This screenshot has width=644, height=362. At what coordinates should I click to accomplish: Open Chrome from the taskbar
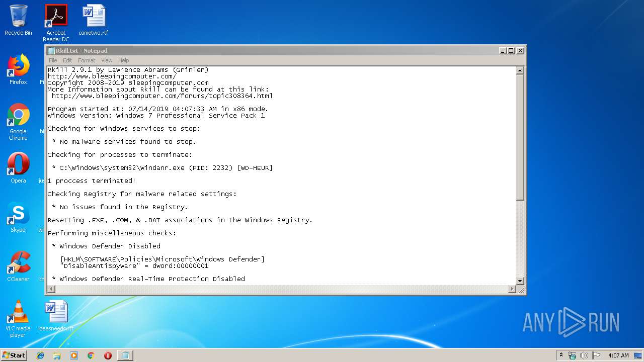click(x=91, y=355)
